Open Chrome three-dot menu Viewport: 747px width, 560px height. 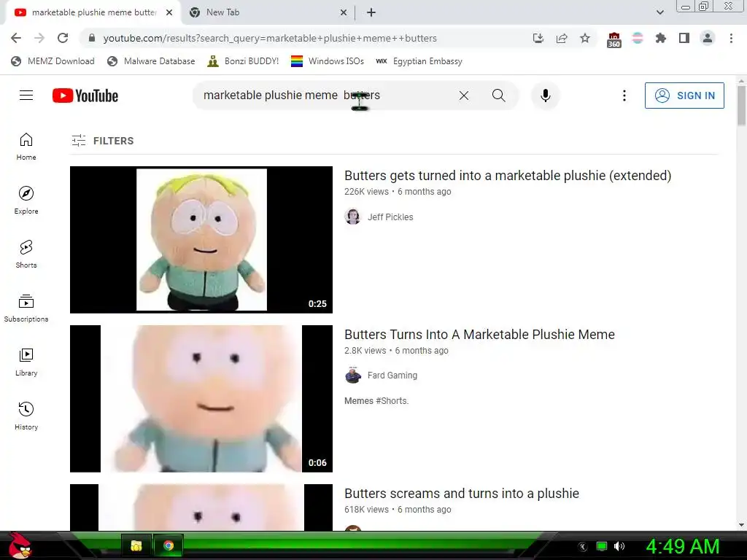731,38
